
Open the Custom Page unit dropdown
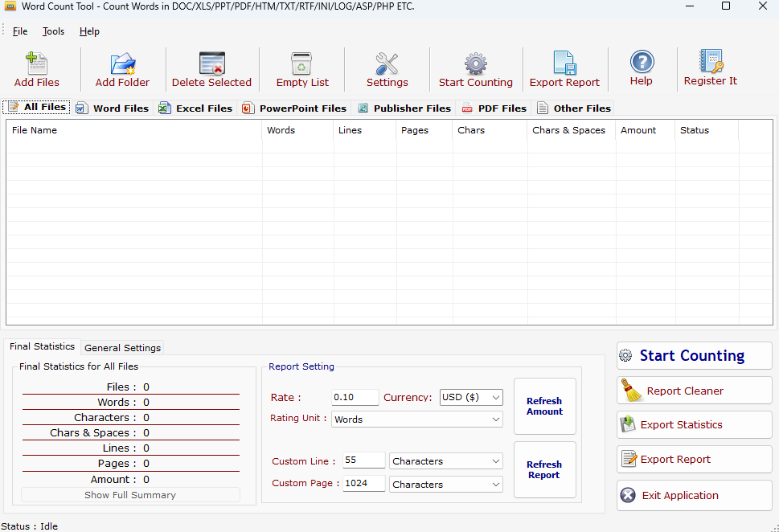pos(445,485)
